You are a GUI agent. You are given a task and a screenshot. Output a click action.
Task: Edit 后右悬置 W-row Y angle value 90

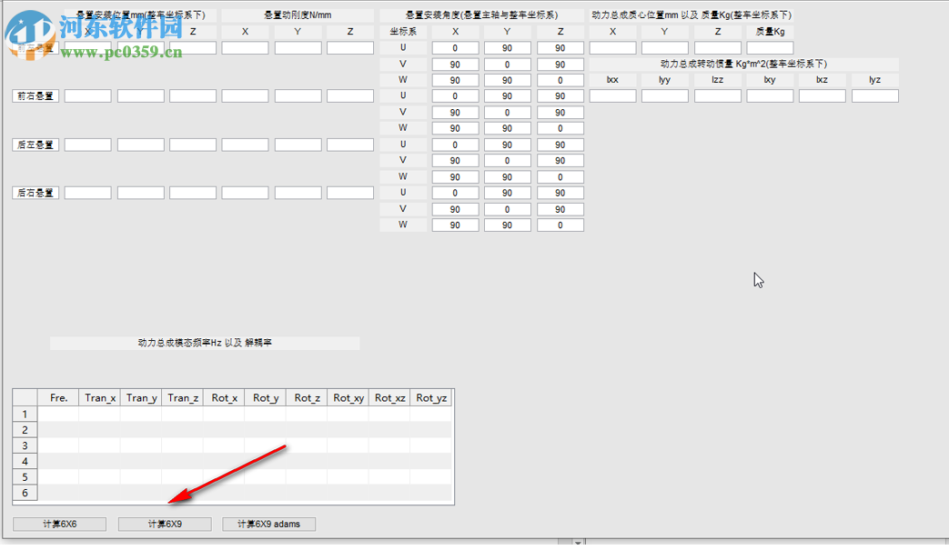507,225
